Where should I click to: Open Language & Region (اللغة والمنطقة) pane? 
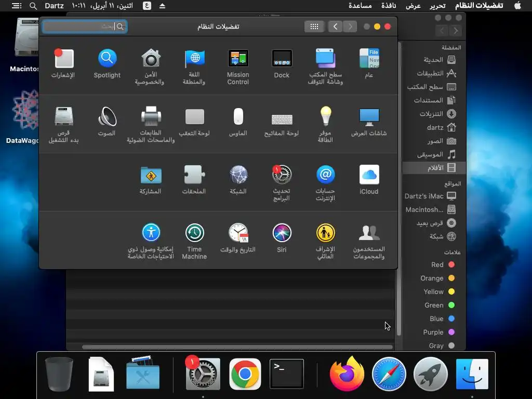194,66
